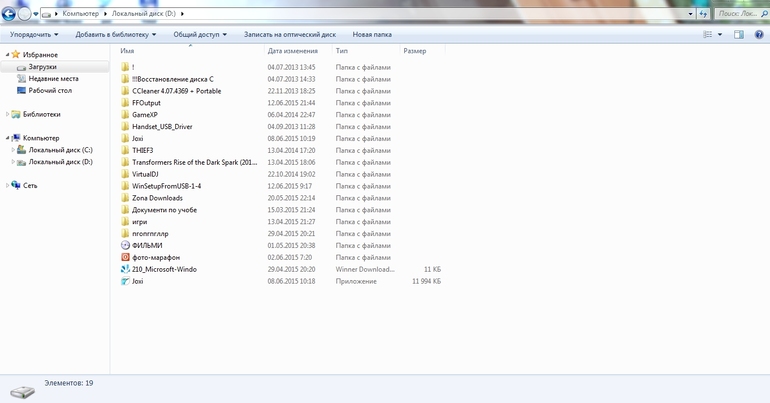
Task: Select Библиотеки in the navigation pane
Action: tap(42, 114)
